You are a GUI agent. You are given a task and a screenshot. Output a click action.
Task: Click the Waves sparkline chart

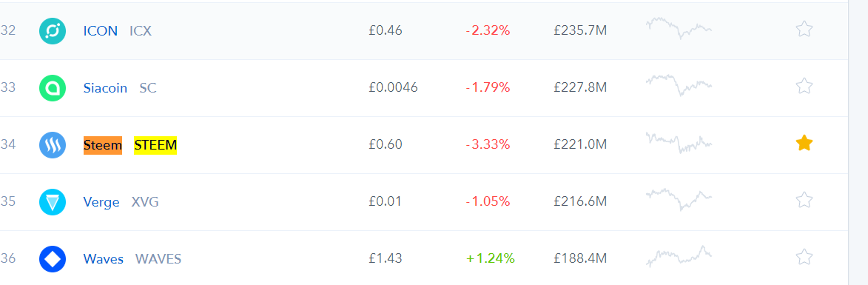(x=679, y=256)
